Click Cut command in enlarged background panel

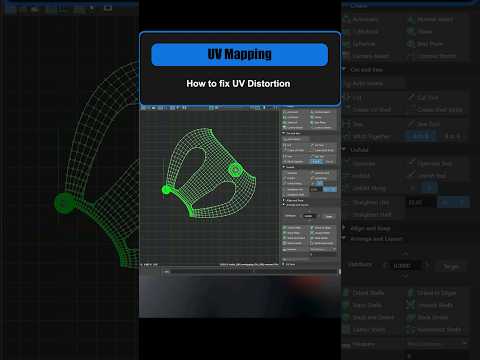[x=357, y=98]
